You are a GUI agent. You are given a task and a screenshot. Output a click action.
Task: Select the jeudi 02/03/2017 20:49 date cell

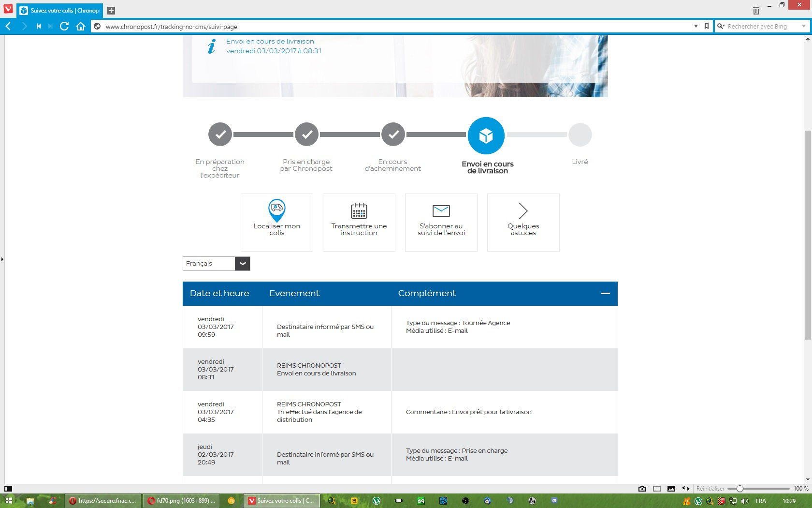(222, 455)
